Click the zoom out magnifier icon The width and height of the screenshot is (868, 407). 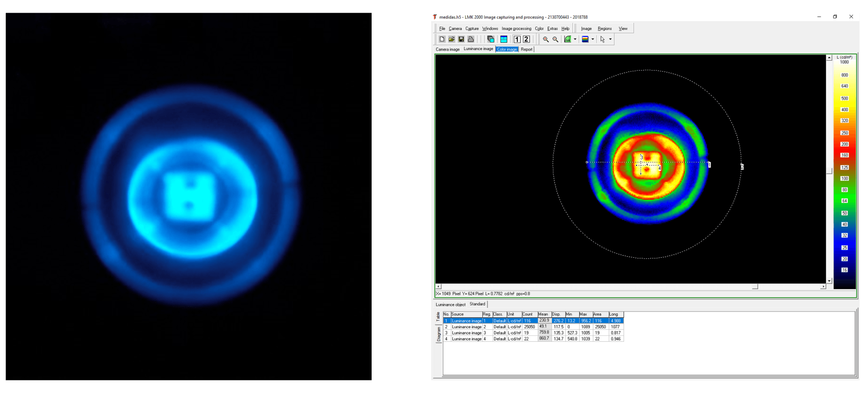[556, 39]
